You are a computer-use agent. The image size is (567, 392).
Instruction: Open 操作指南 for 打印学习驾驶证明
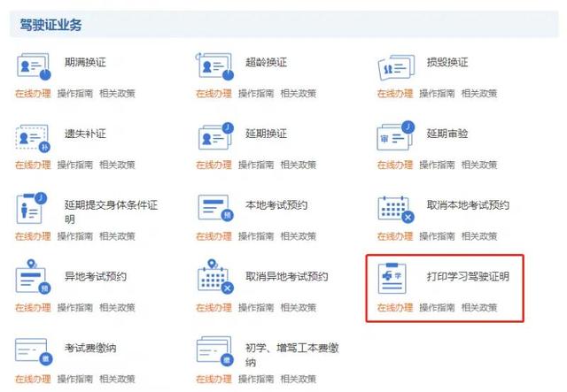pyautogui.click(x=437, y=308)
